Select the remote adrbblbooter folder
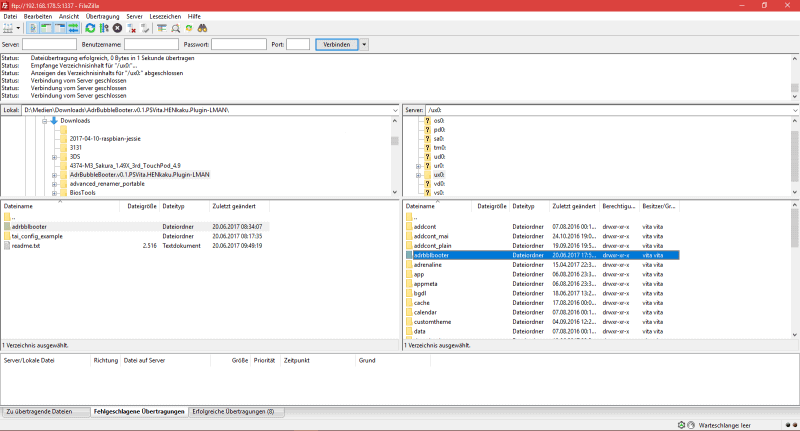The height and width of the screenshot is (431, 800). click(x=542, y=255)
